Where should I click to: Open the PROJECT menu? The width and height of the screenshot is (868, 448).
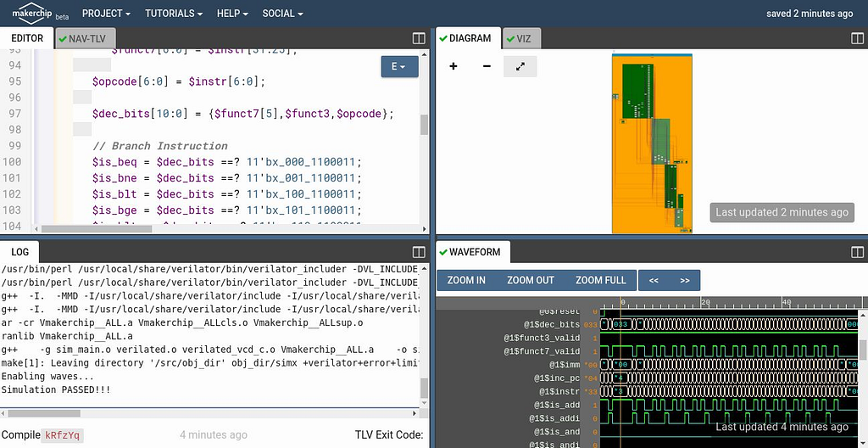(106, 14)
